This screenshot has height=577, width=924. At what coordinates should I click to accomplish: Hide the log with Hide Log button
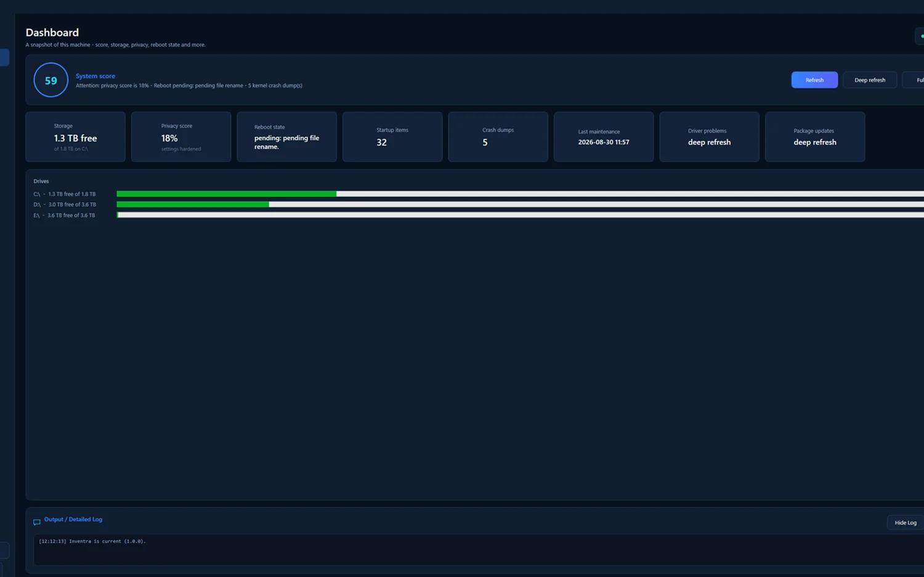(x=906, y=523)
